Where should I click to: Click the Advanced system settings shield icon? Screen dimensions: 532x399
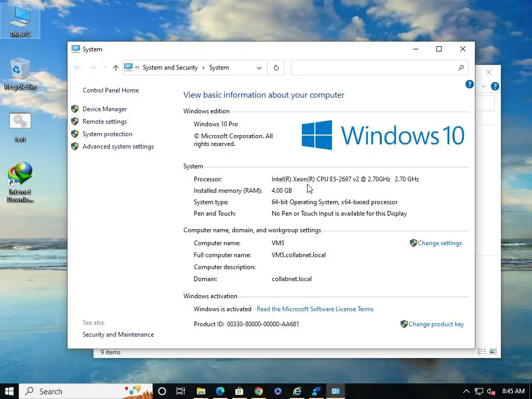coord(75,147)
